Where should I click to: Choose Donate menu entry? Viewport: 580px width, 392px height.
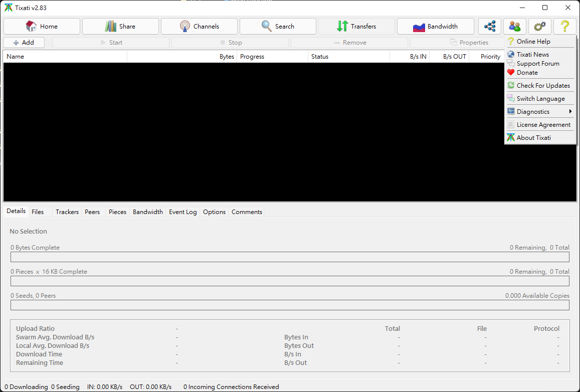(540, 73)
